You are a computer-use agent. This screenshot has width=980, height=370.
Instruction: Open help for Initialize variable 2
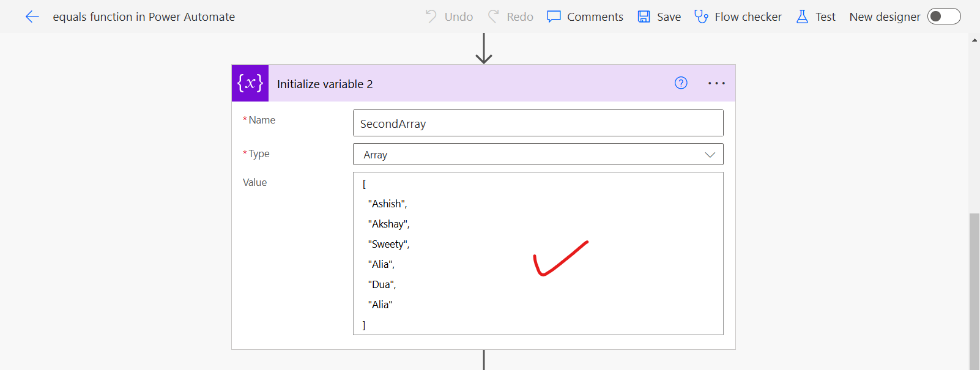pos(681,83)
